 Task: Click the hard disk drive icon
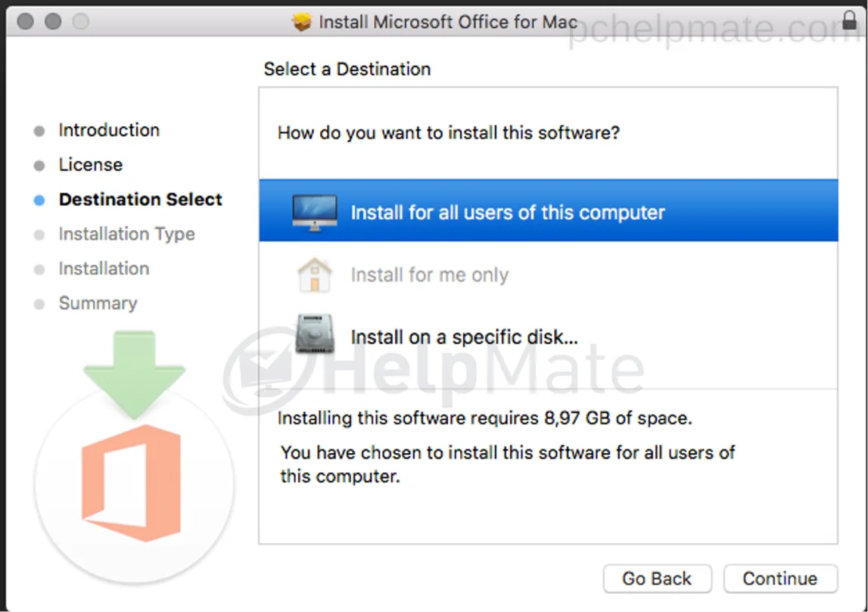(x=314, y=334)
